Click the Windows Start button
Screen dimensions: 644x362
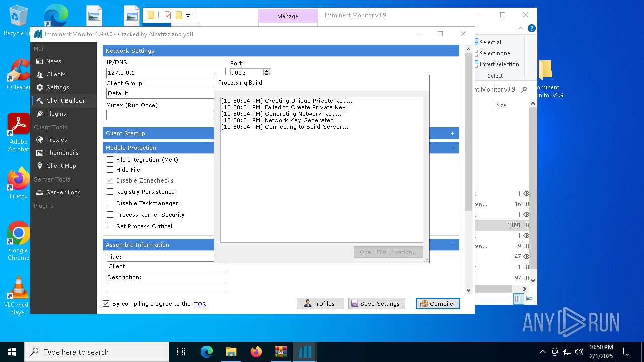pyautogui.click(x=12, y=352)
